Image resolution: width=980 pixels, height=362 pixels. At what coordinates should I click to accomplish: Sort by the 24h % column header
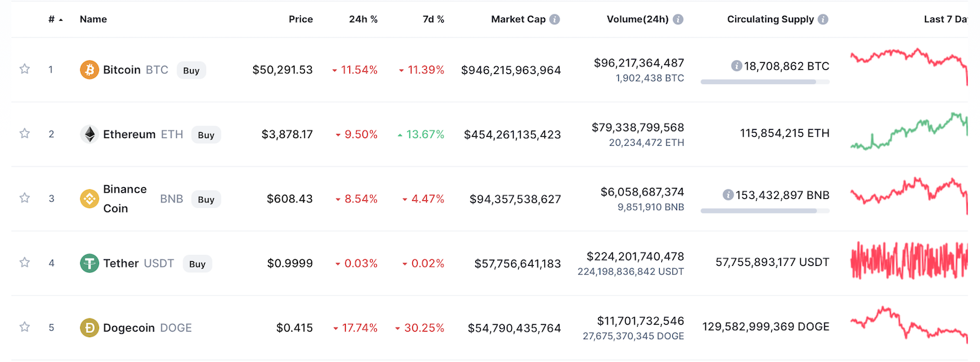[363, 19]
